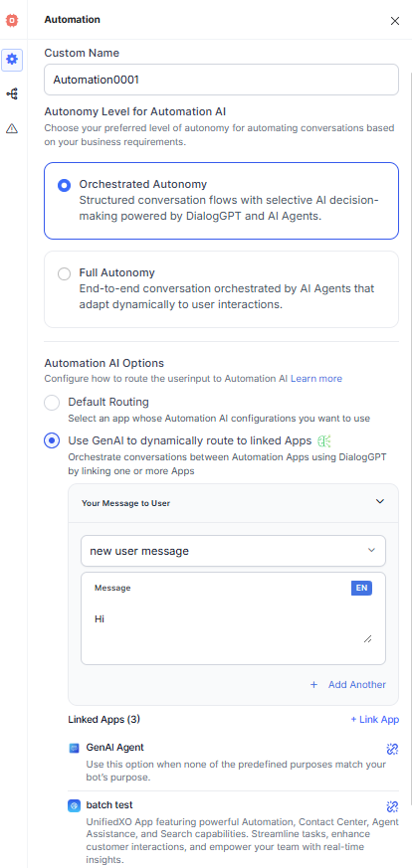Click the EN language badge
This screenshot has height=868, width=412.
pyautogui.click(x=361, y=588)
